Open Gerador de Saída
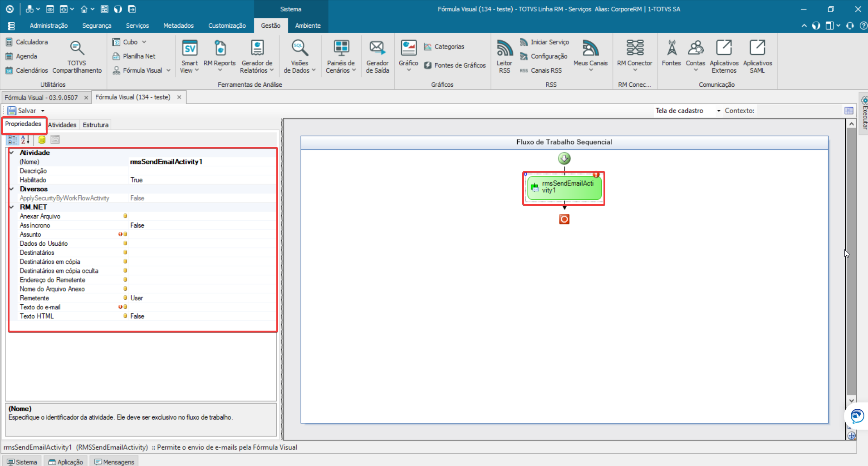The image size is (868, 466). tap(377, 56)
